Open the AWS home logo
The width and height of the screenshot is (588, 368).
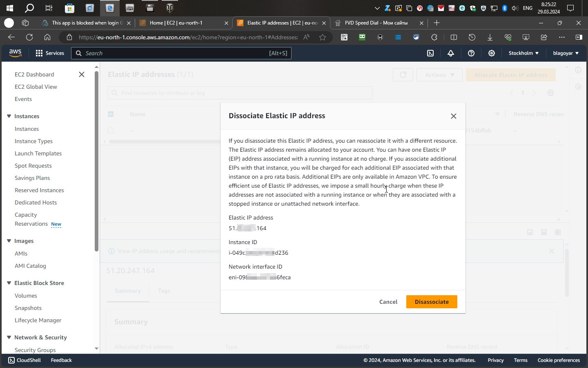(x=15, y=53)
